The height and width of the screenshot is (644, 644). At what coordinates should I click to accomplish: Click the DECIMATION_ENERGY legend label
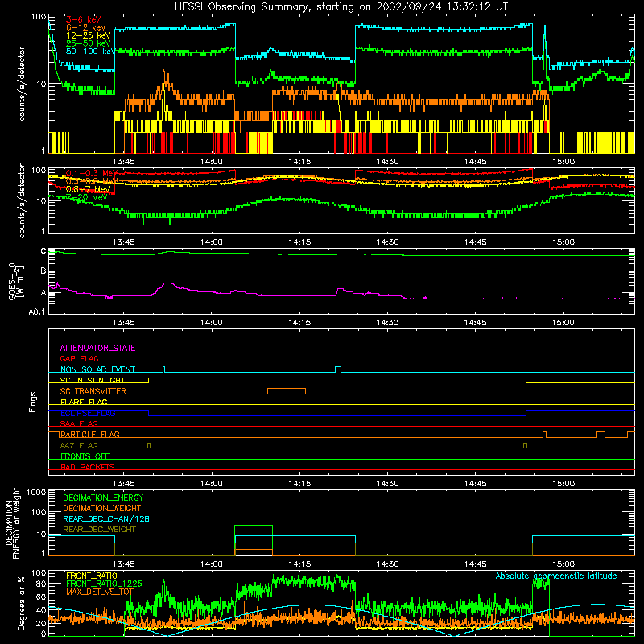pos(103,497)
